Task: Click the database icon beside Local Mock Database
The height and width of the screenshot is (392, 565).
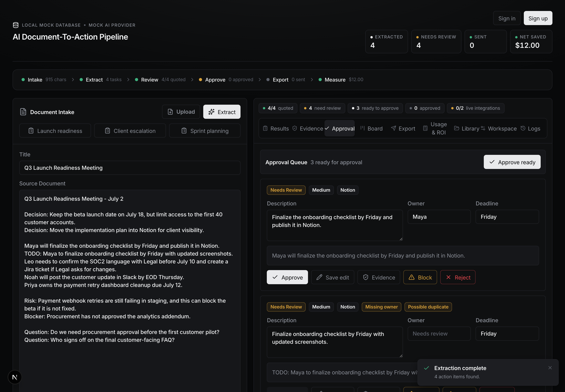Action: pyautogui.click(x=16, y=25)
